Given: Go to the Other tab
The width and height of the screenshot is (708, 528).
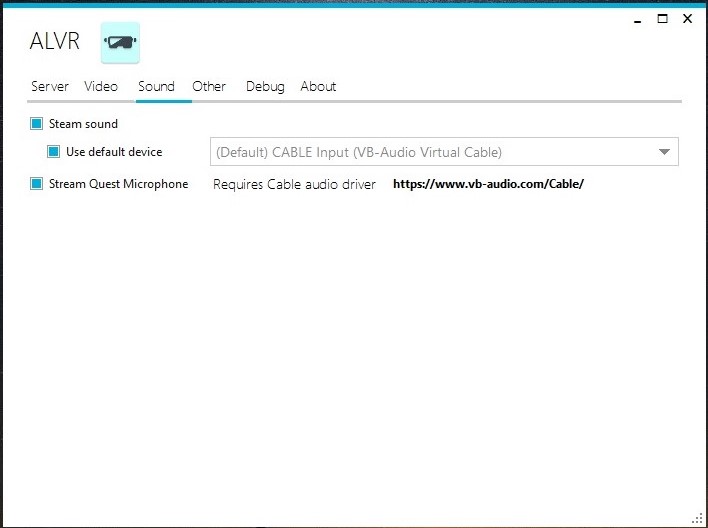Looking at the screenshot, I should tap(209, 86).
